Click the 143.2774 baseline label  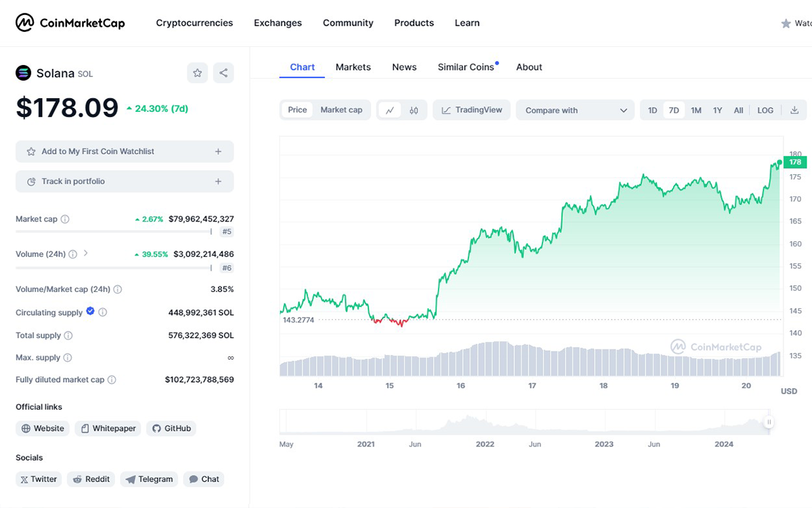click(x=298, y=320)
